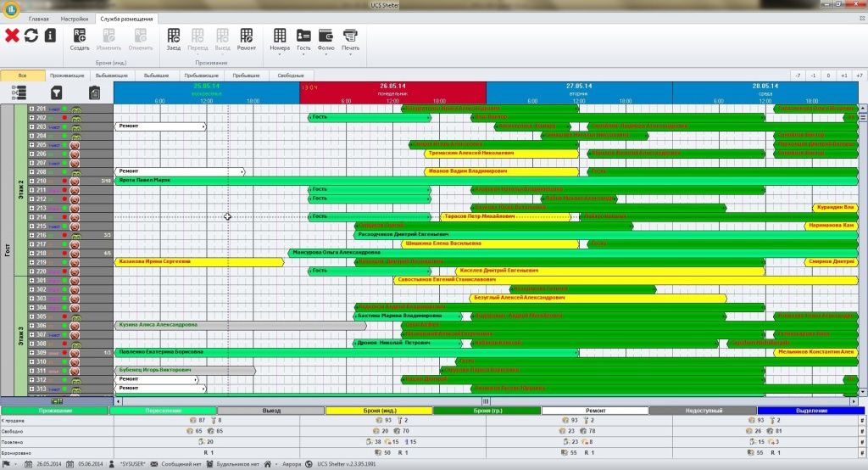Select the Прибывающие filter toggle
Screen dimensions: 868x470
click(199, 76)
